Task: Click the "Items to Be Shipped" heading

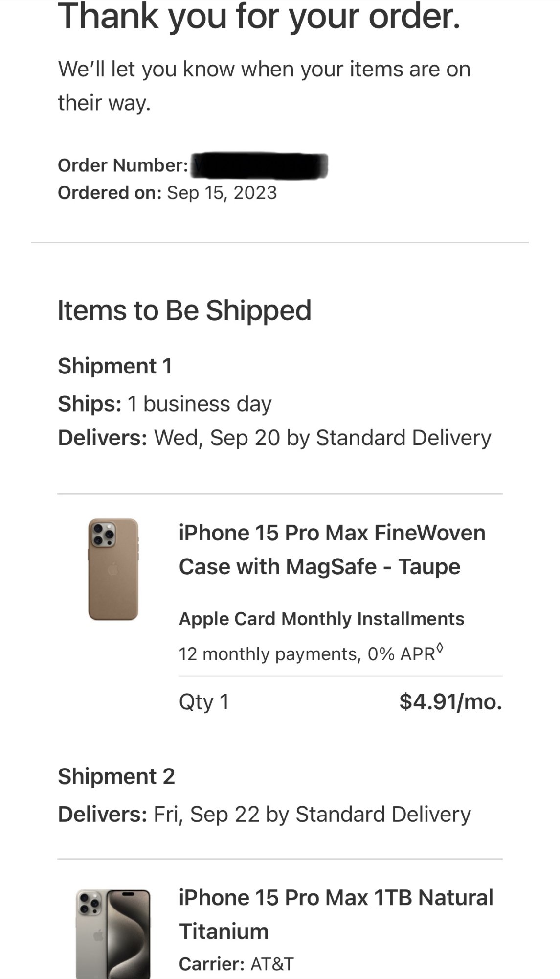Action: 184,310
